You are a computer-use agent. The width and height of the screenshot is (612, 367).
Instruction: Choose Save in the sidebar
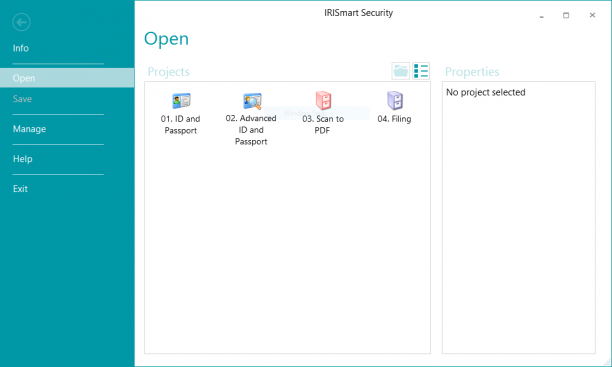(x=22, y=99)
